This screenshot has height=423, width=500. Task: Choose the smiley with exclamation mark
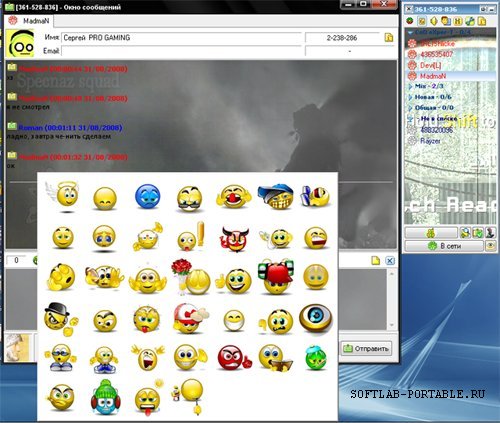[191, 237]
